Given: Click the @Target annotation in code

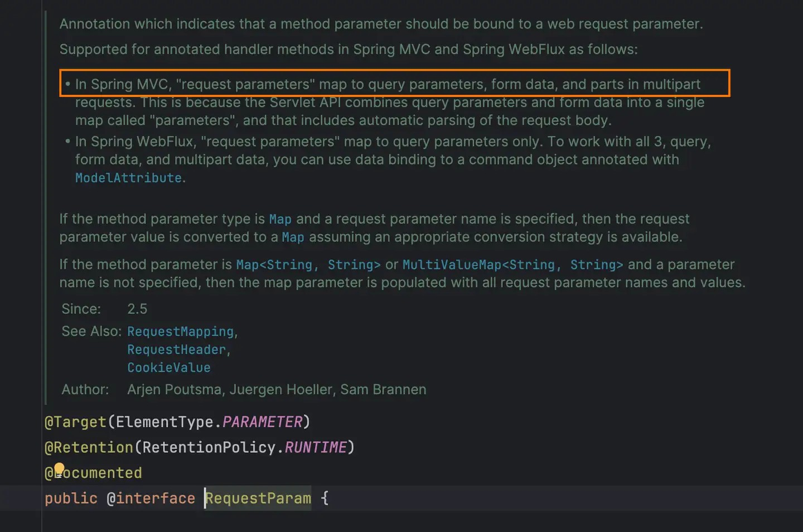Looking at the screenshot, I should 75,422.
